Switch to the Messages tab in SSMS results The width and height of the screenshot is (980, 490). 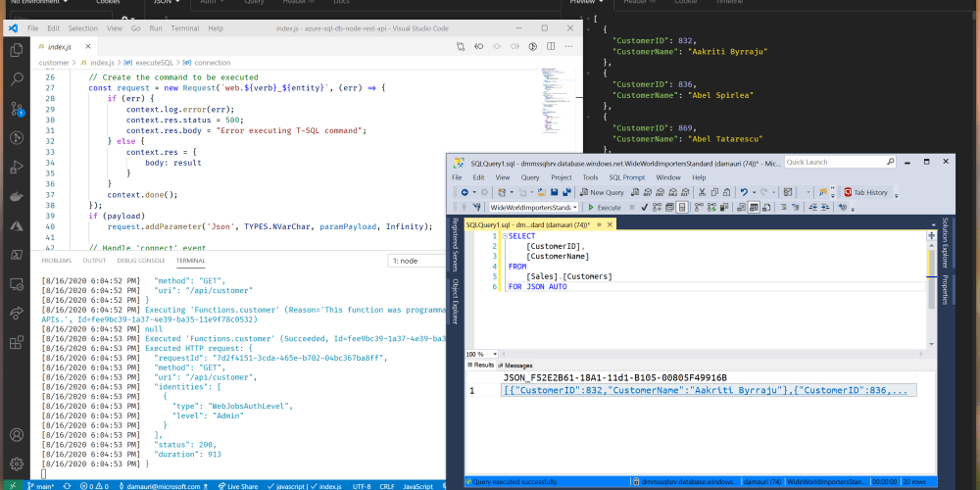point(515,365)
